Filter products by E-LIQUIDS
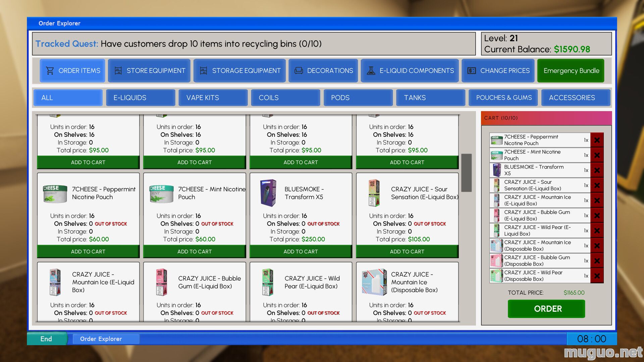The image size is (644, 362). pyautogui.click(x=141, y=98)
